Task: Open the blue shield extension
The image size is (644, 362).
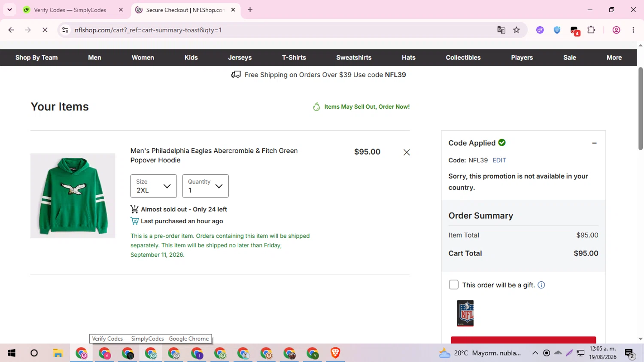Action: click(557, 30)
